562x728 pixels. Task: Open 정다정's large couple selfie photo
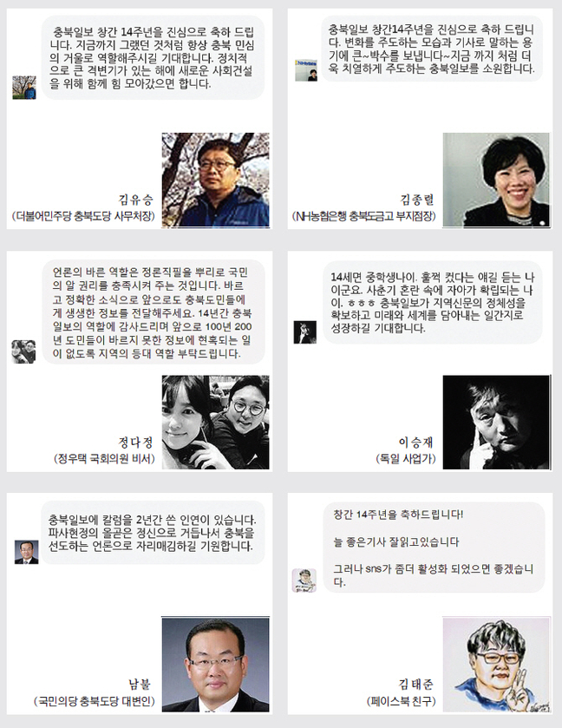(215, 422)
